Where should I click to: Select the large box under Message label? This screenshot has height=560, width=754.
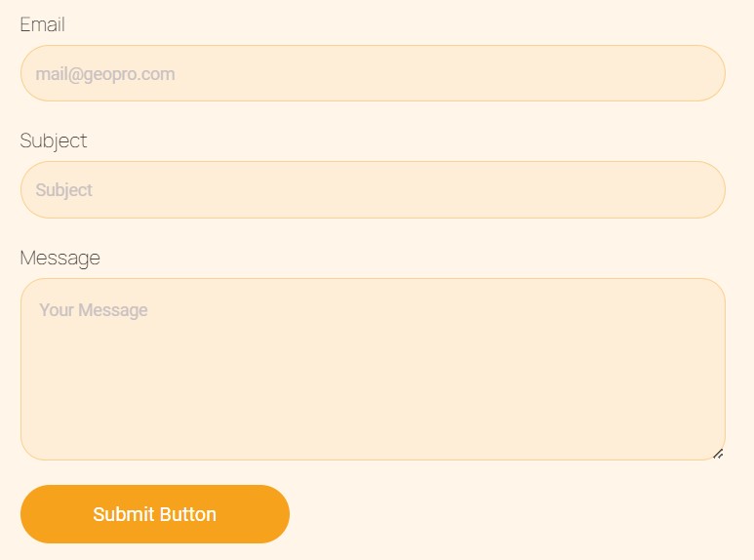pyautogui.click(x=373, y=369)
